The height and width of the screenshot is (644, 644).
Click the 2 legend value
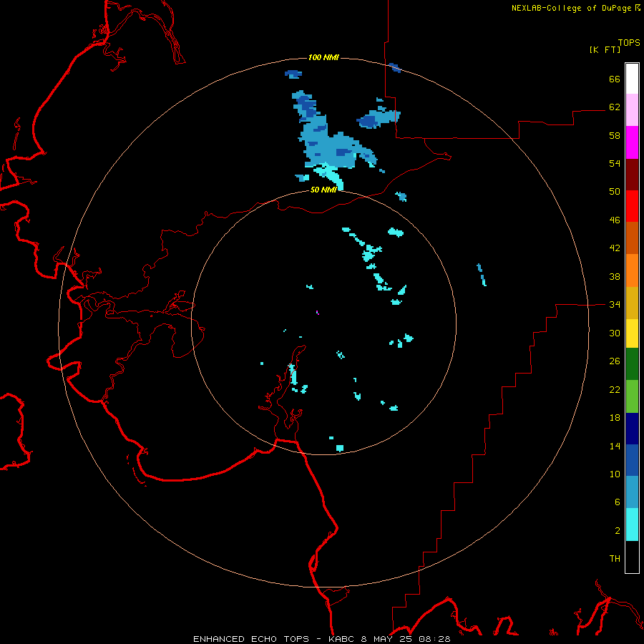618,531
